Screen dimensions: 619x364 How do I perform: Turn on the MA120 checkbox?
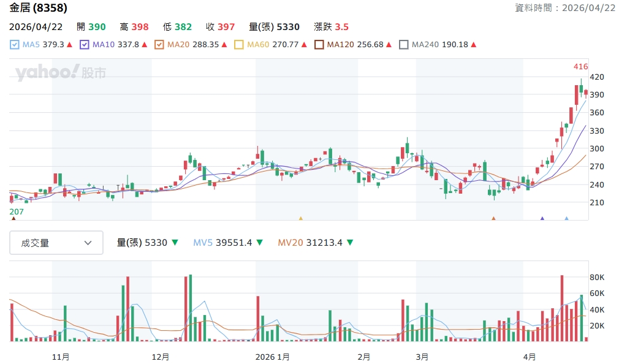319,45
